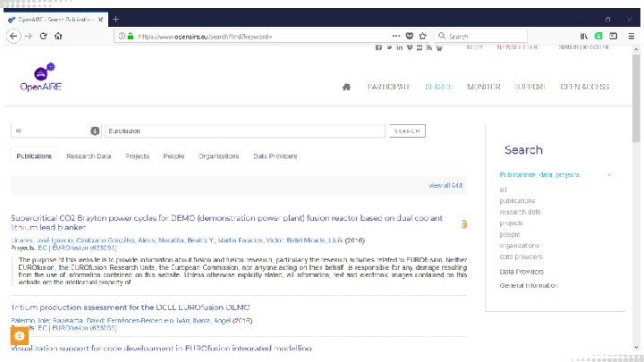
Task: Reload the OpenAIRE page
Action: coord(43,36)
